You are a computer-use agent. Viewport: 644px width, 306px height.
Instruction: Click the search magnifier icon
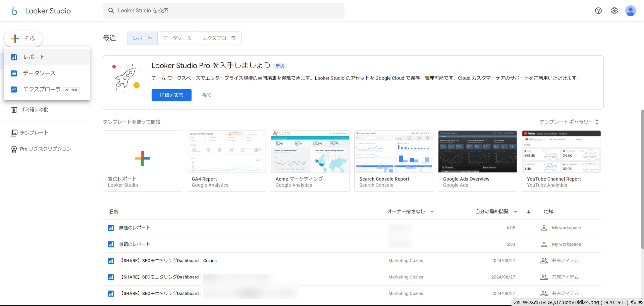[x=111, y=11]
